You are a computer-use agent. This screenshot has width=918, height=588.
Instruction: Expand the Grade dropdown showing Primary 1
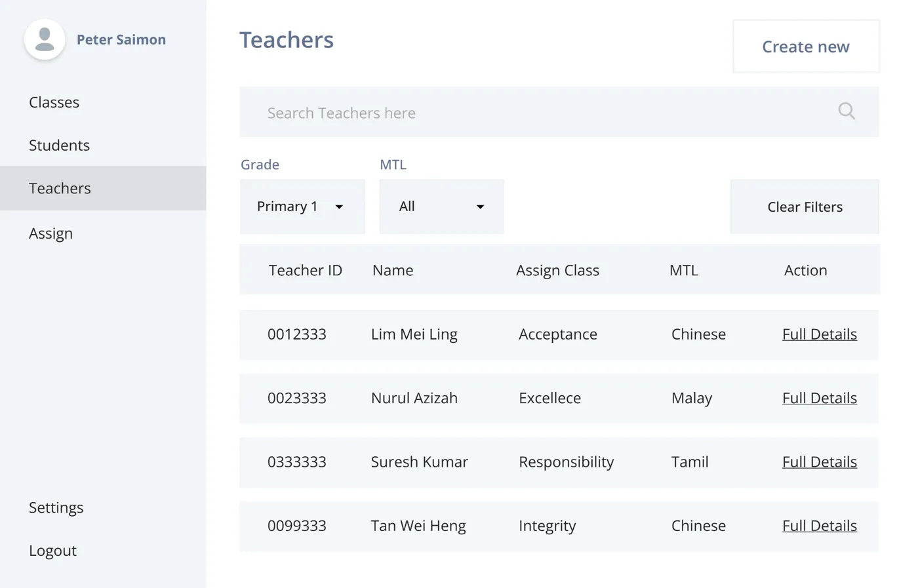click(302, 206)
